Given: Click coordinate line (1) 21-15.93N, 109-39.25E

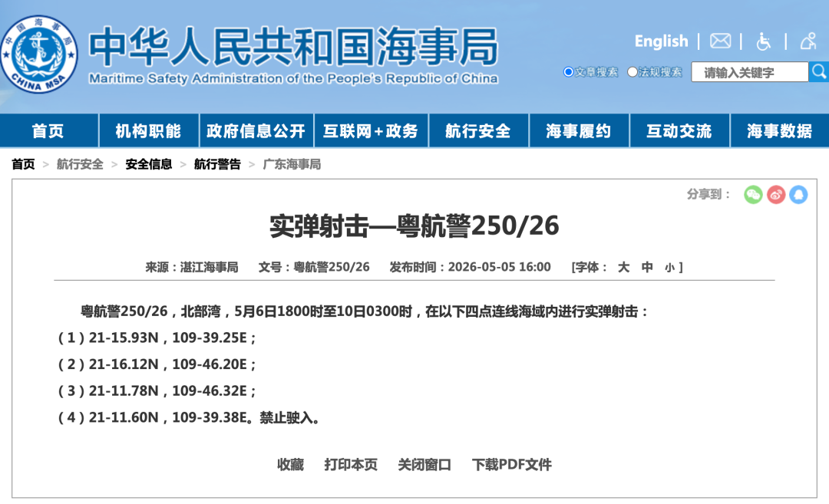Looking at the screenshot, I should pyautogui.click(x=157, y=338).
